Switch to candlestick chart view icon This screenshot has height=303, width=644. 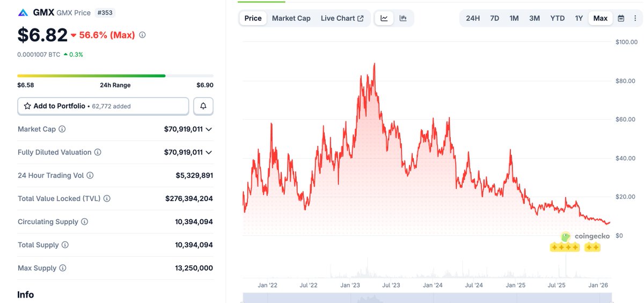[403, 18]
